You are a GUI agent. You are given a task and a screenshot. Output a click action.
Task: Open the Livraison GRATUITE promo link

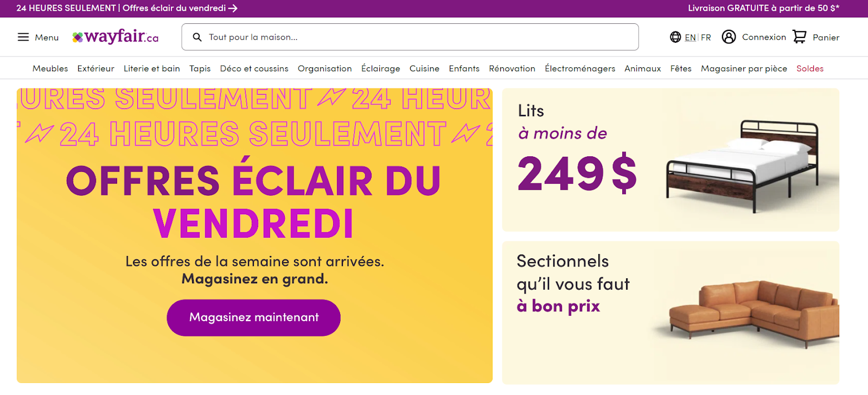[x=763, y=8]
